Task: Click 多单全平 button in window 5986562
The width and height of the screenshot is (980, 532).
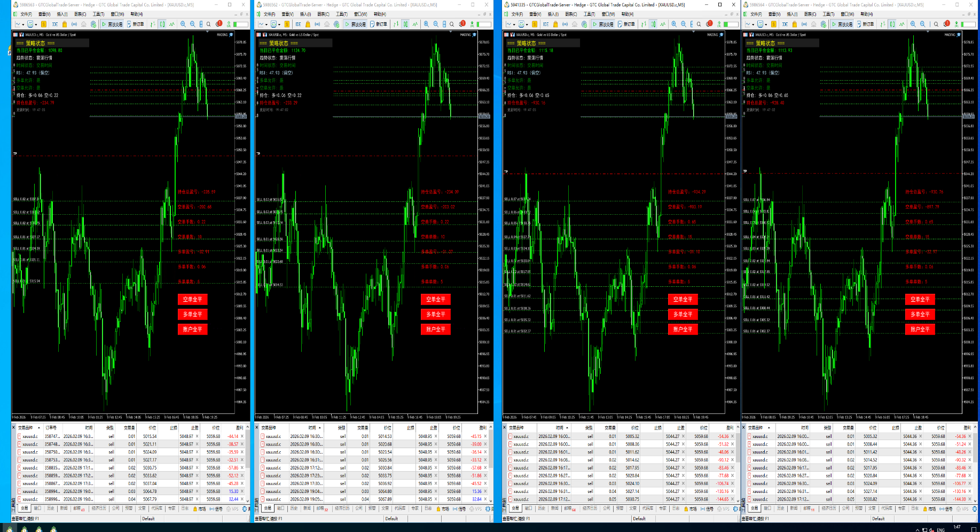Action: click(x=436, y=315)
